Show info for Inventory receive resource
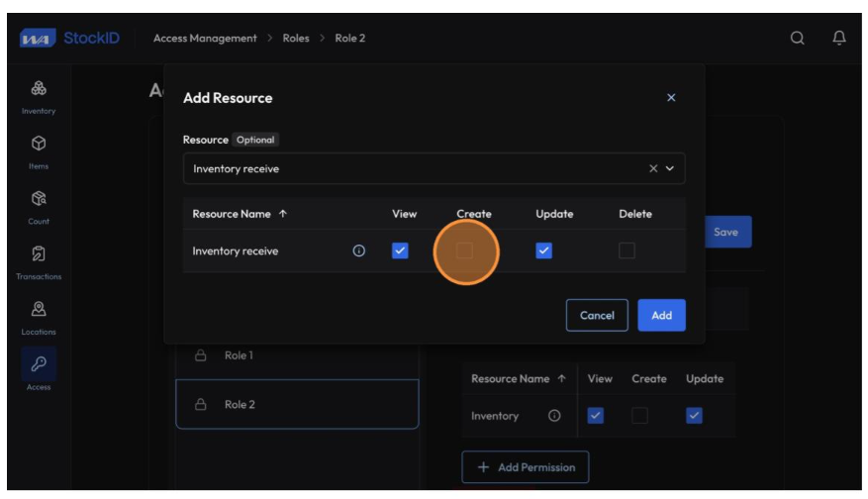The image size is (868, 499). tap(358, 250)
